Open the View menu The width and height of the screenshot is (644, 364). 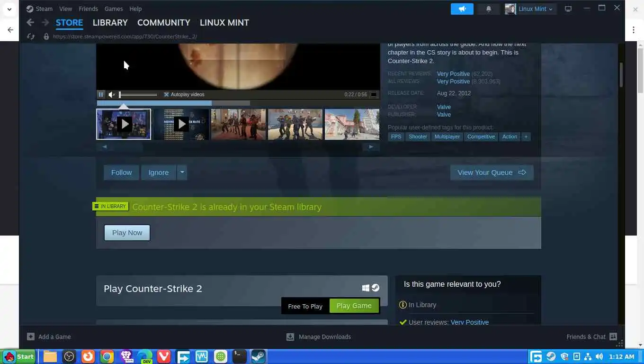tap(65, 9)
